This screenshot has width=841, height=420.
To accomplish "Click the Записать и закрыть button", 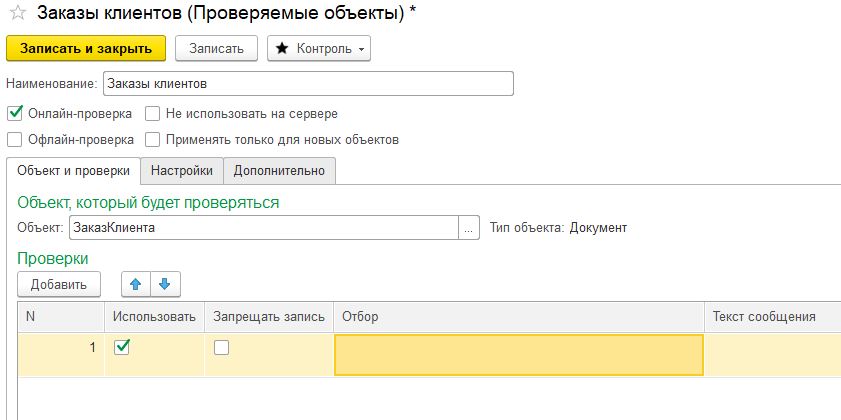I will coord(86,48).
